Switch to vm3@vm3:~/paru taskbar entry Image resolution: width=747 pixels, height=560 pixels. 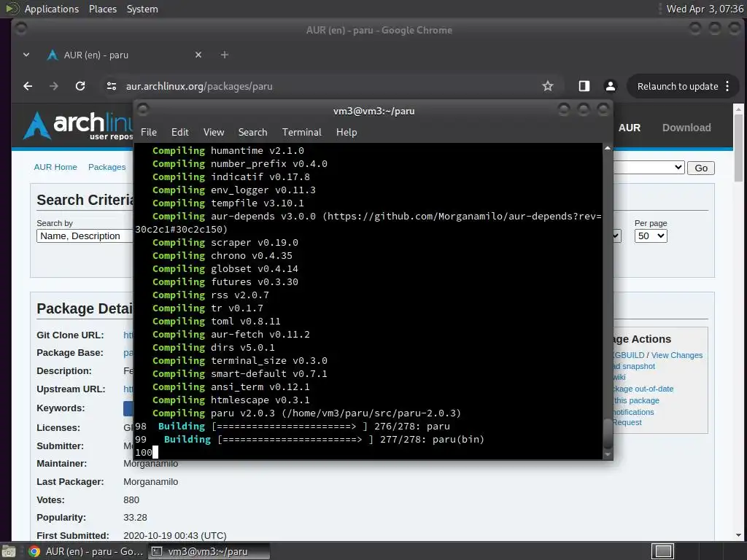tap(208, 551)
